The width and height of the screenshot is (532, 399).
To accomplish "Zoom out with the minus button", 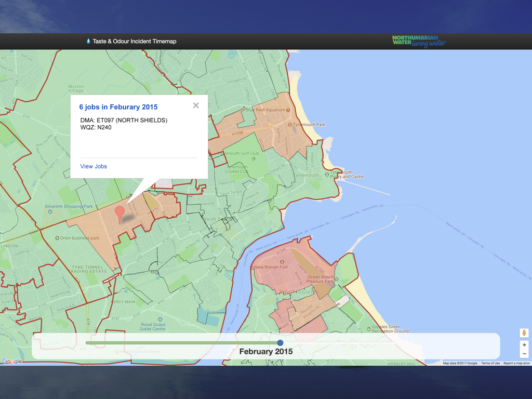I will point(524,353).
